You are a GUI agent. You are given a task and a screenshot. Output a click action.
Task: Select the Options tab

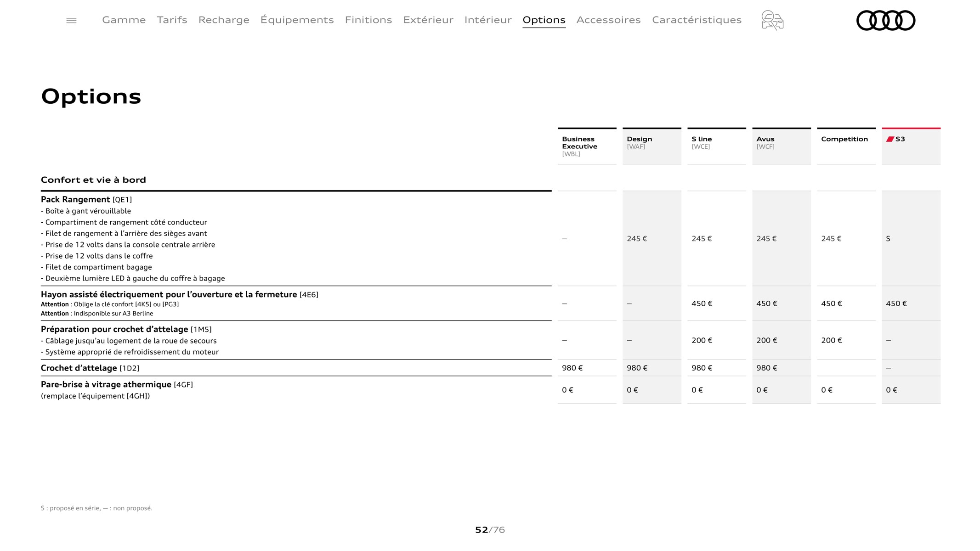tap(544, 20)
